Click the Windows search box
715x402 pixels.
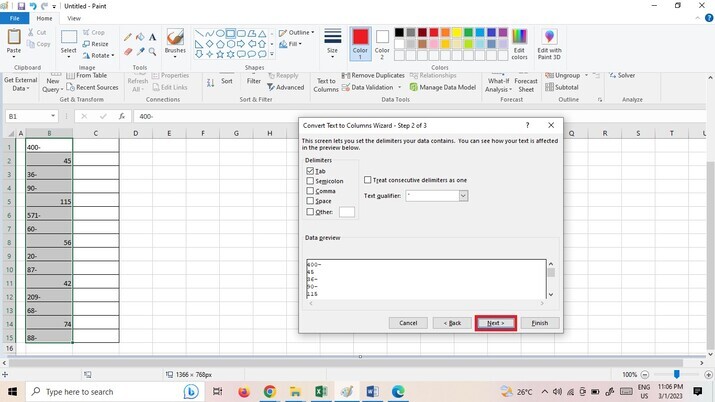(113, 392)
